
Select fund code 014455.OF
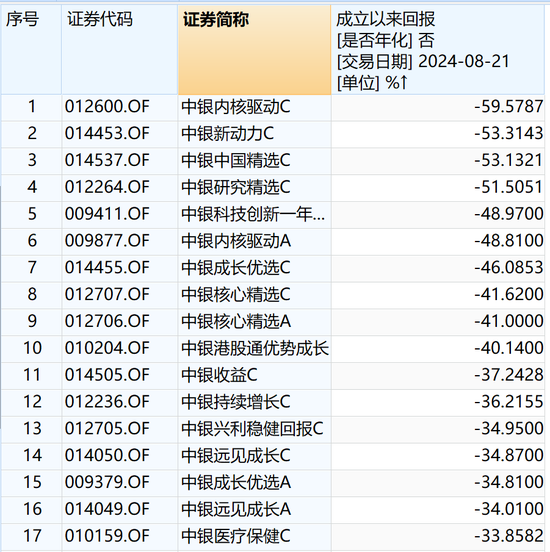pyautogui.click(x=107, y=268)
